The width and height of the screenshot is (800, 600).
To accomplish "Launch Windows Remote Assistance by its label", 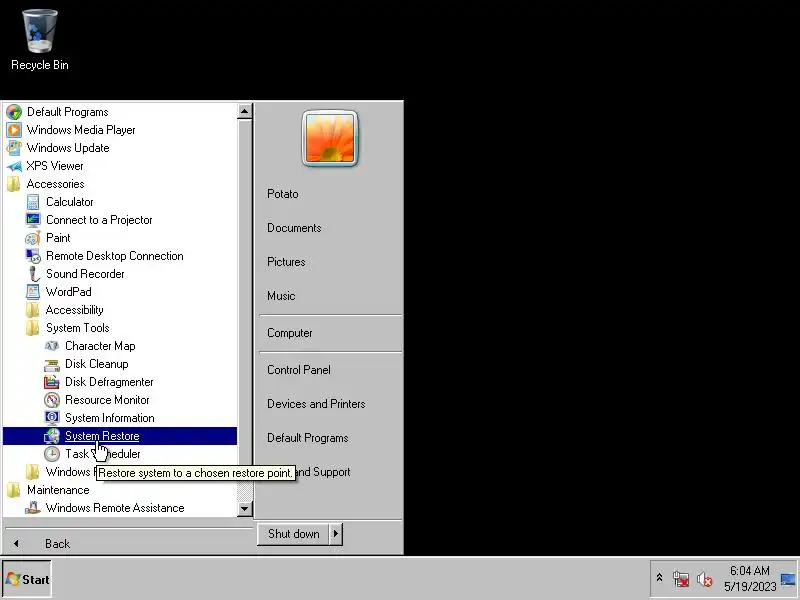I will pyautogui.click(x=115, y=508).
